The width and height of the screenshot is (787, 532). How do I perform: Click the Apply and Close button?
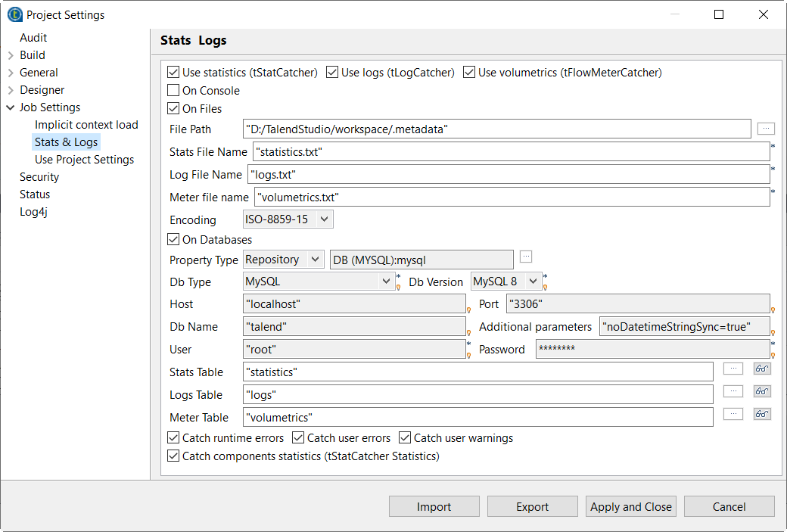pos(631,507)
